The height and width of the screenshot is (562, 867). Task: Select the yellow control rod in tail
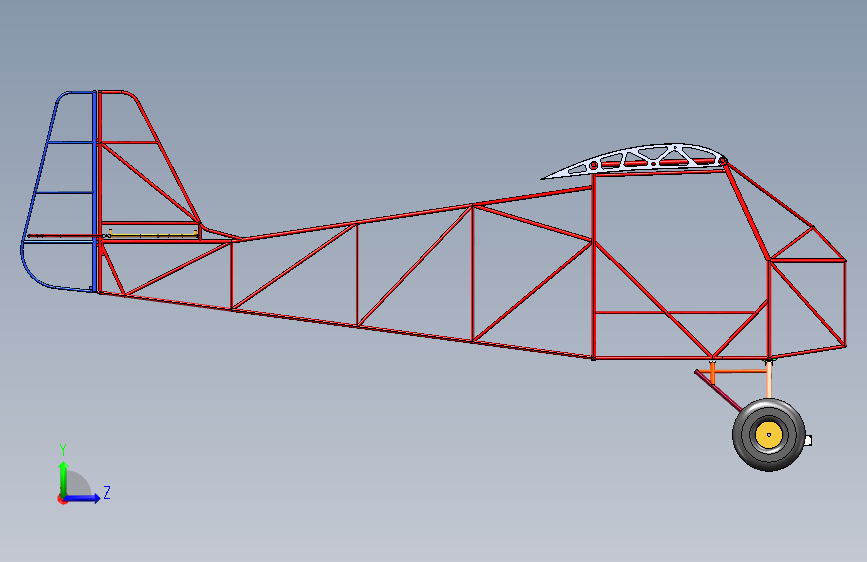point(153,235)
